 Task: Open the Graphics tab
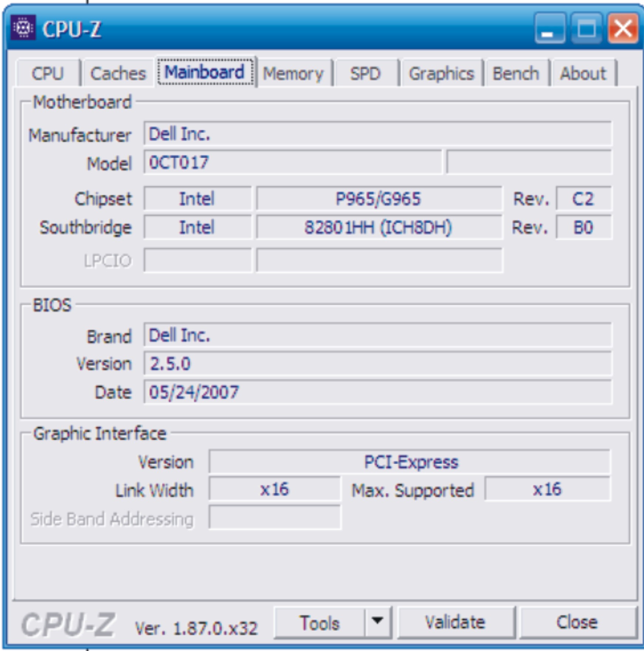pos(442,73)
